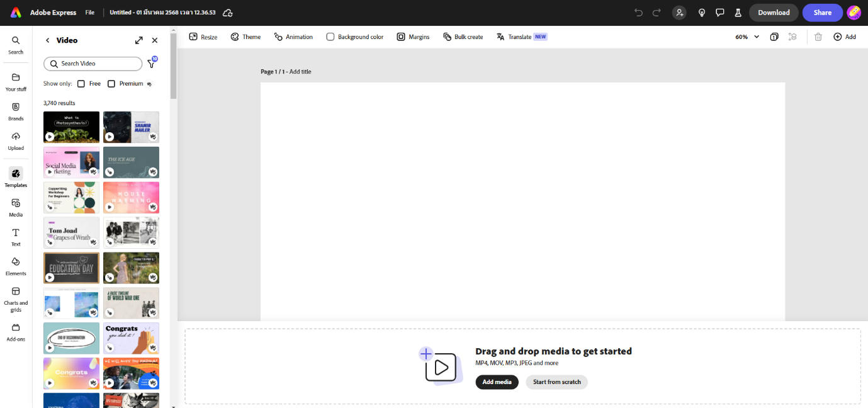The image size is (868, 408).
Task: Open Charts and grids panel
Action: pos(16,292)
